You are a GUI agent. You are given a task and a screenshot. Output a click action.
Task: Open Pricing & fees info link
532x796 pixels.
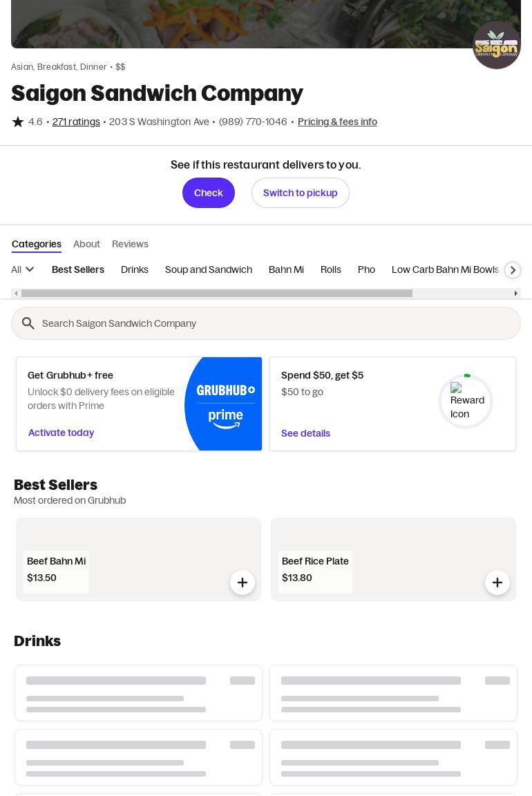click(x=337, y=122)
